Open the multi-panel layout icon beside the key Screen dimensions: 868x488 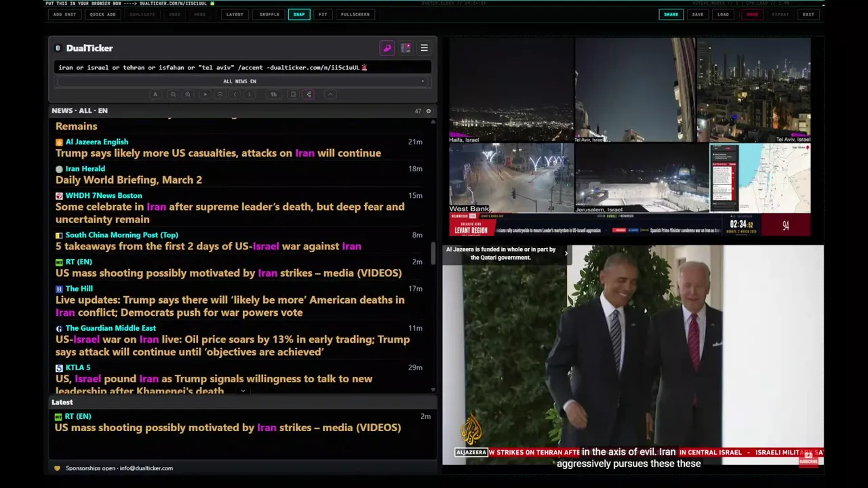(x=406, y=48)
